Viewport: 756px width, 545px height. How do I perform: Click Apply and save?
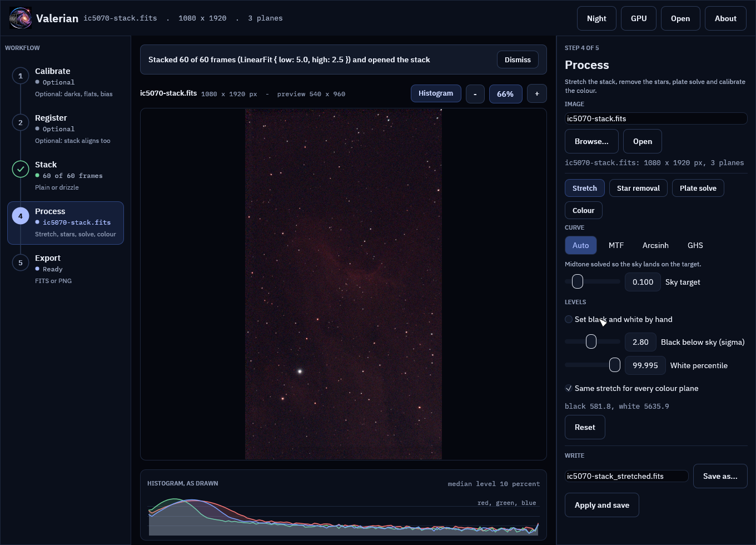[x=602, y=505]
